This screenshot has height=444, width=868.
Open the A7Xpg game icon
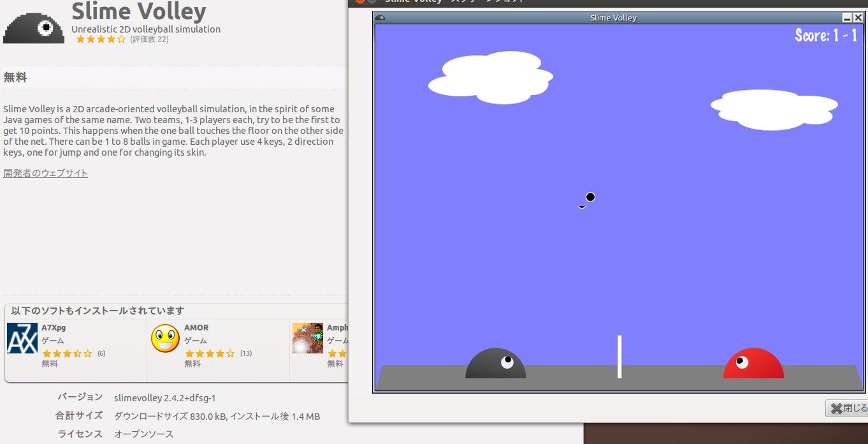pos(22,338)
